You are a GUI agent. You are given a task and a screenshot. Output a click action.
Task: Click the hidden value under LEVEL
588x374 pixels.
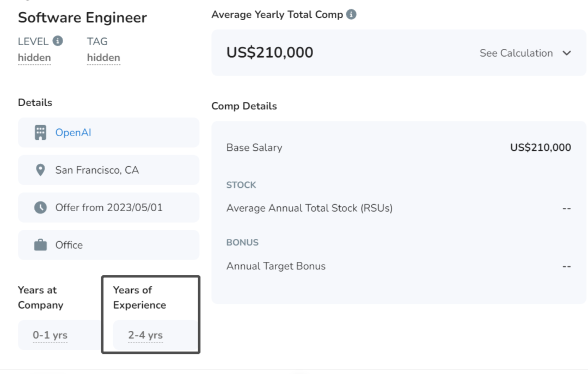(34, 58)
